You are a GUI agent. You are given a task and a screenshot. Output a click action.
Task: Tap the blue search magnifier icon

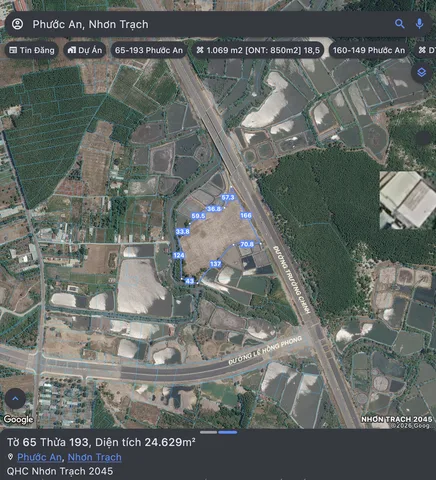[x=399, y=24]
